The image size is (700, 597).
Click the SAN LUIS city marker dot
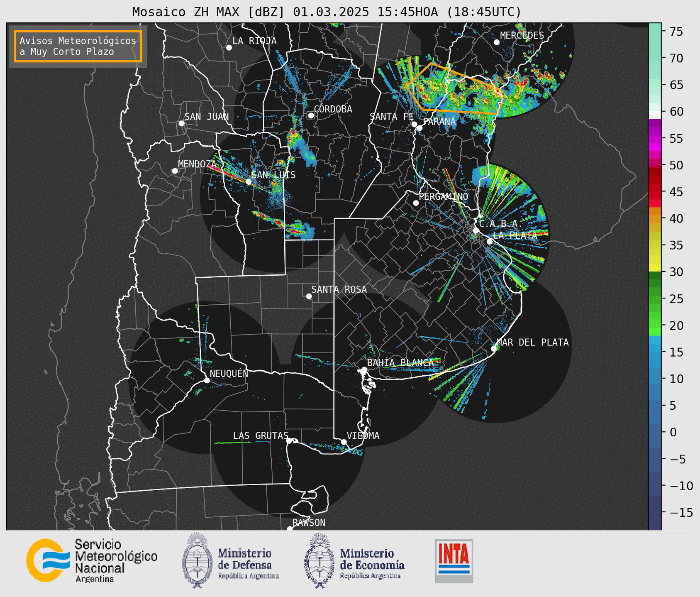[x=249, y=181]
